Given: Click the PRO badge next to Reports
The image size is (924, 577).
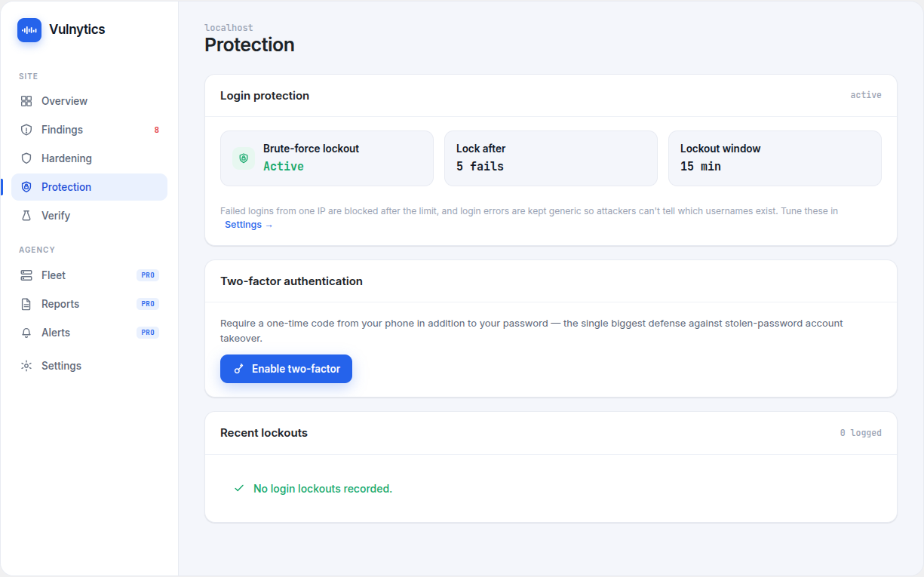Looking at the screenshot, I should (148, 304).
